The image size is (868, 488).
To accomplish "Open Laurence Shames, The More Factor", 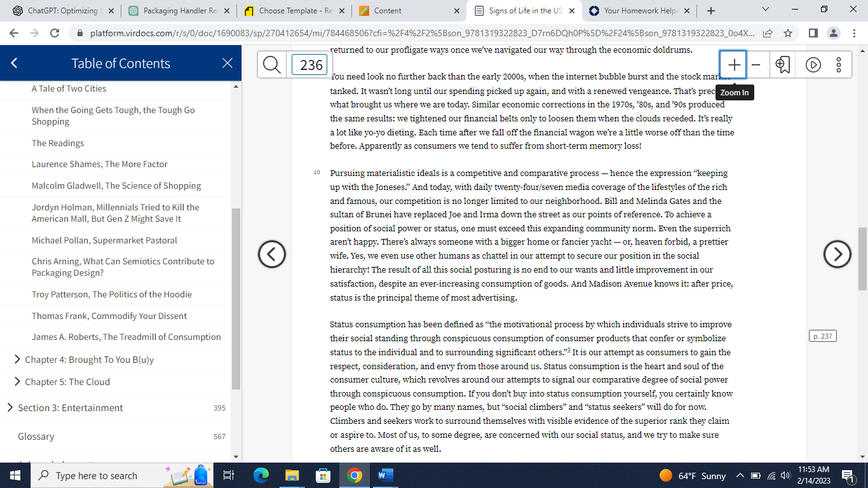I will [x=100, y=164].
